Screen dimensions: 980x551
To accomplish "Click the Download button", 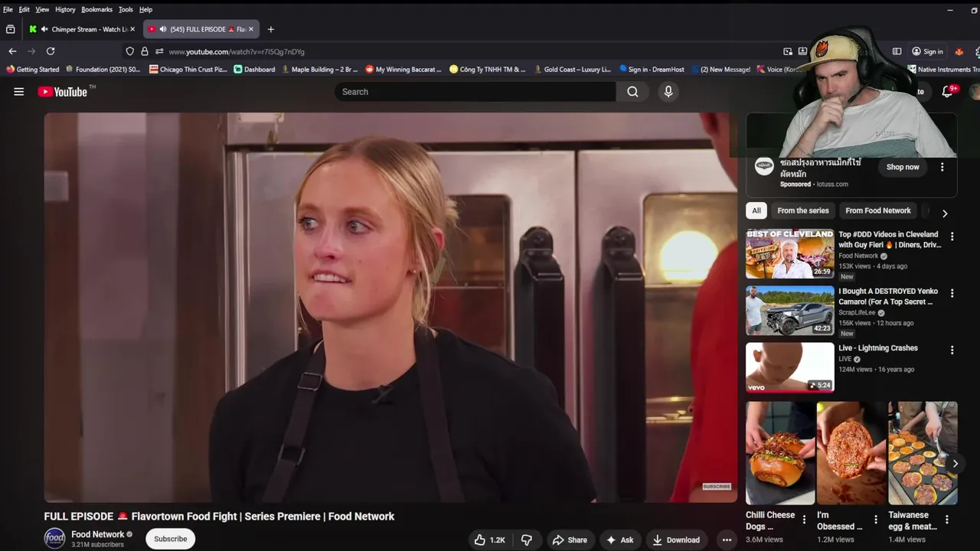I will point(675,540).
